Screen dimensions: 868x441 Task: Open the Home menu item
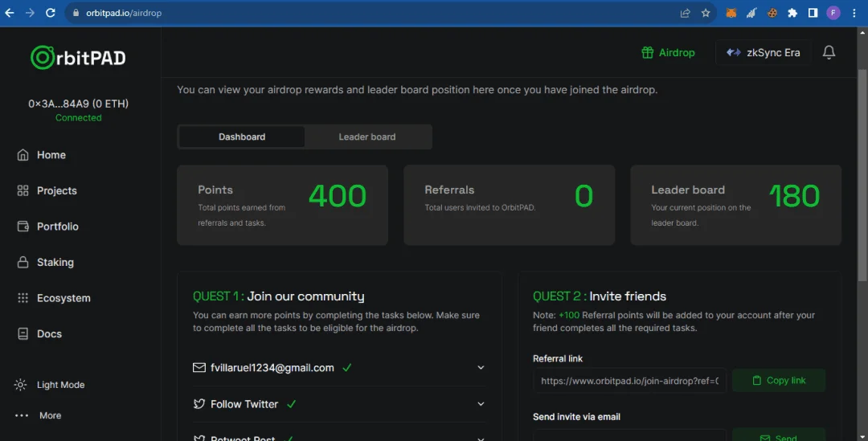click(x=42, y=155)
